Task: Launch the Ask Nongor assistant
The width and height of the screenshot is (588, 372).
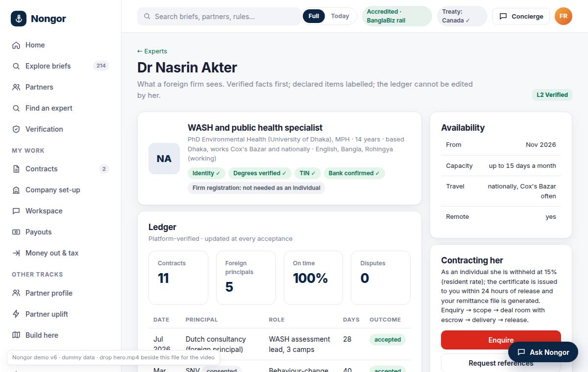Action: [543, 352]
